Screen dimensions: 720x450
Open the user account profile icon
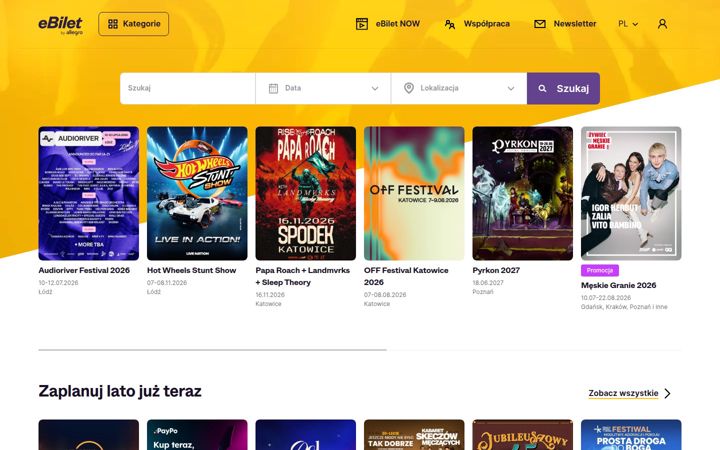[662, 24]
